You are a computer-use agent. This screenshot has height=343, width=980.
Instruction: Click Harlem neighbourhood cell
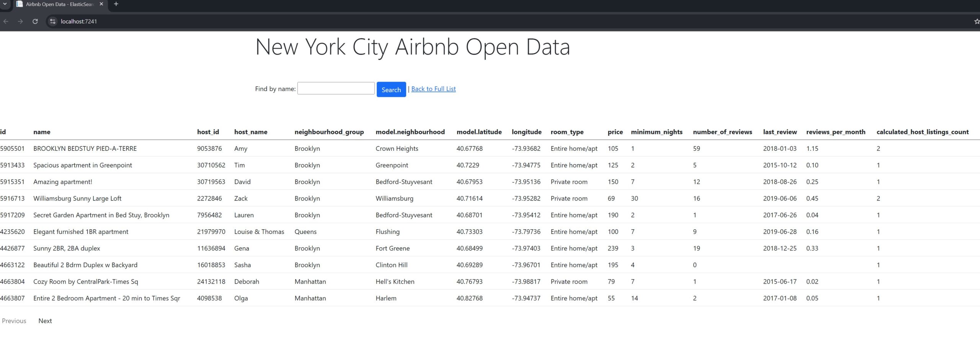point(386,298)
